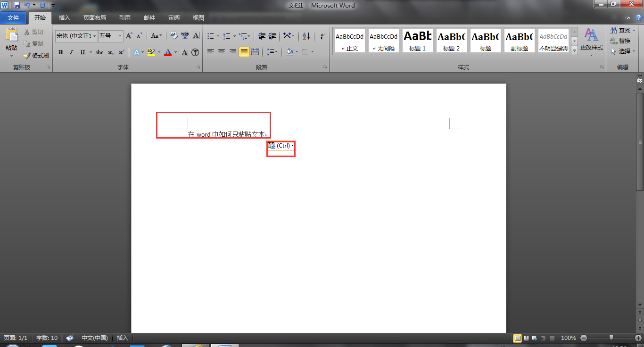The width and height of the screenshot is (644, 347).
Task: Open Word Help question mark icon
Action: tap(638, 17)
